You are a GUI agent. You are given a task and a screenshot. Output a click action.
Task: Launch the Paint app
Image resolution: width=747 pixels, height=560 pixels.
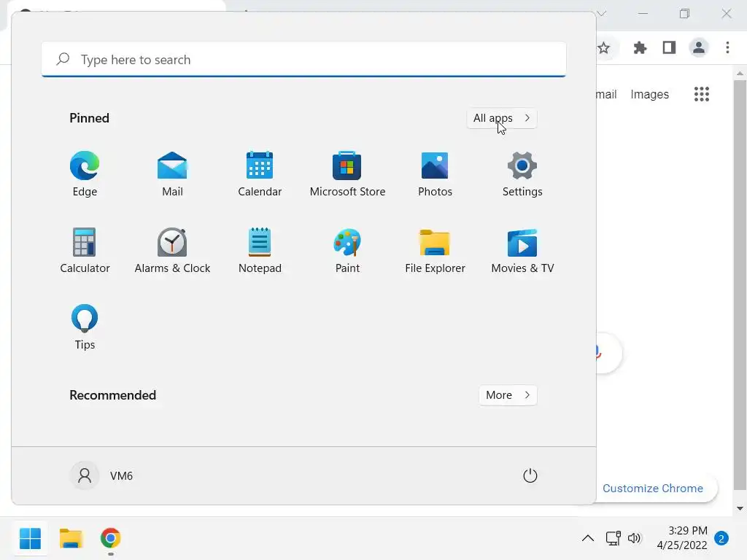[x=347, y=251]
